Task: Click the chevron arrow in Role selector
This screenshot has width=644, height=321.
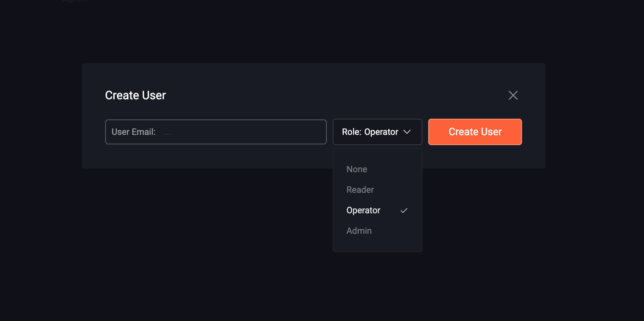Action: coord(407,132)
